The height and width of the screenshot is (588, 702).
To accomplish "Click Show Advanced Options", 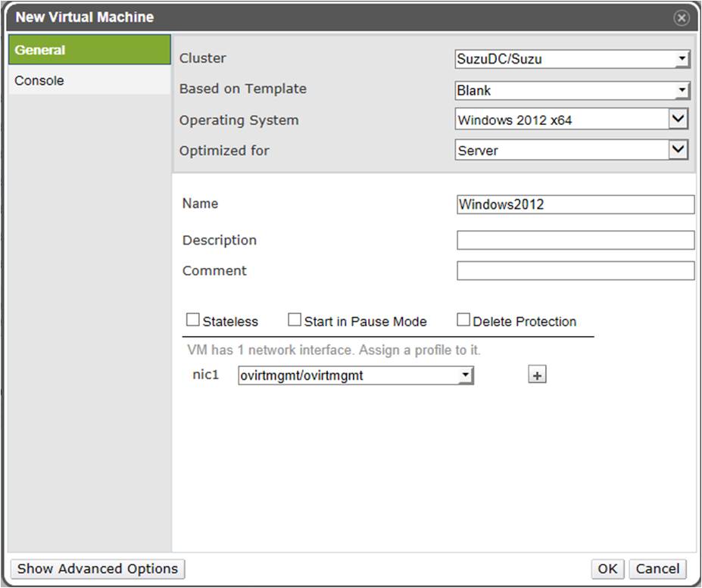I will [x=98, y=569].
